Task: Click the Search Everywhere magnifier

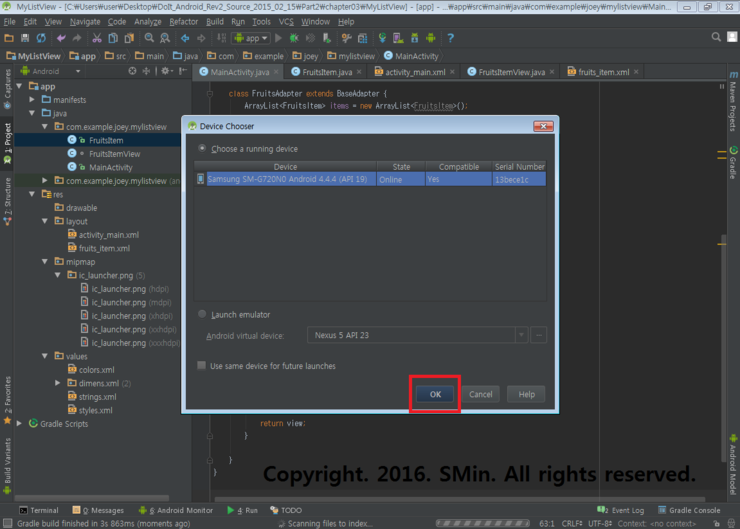Action: tap(716, 37)
